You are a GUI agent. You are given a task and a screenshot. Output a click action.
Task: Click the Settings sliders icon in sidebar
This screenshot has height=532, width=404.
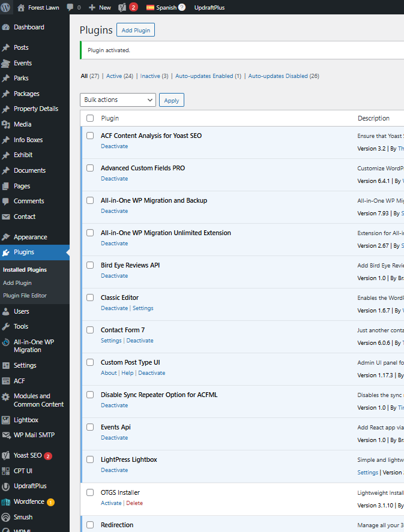(x=6, y=365)
